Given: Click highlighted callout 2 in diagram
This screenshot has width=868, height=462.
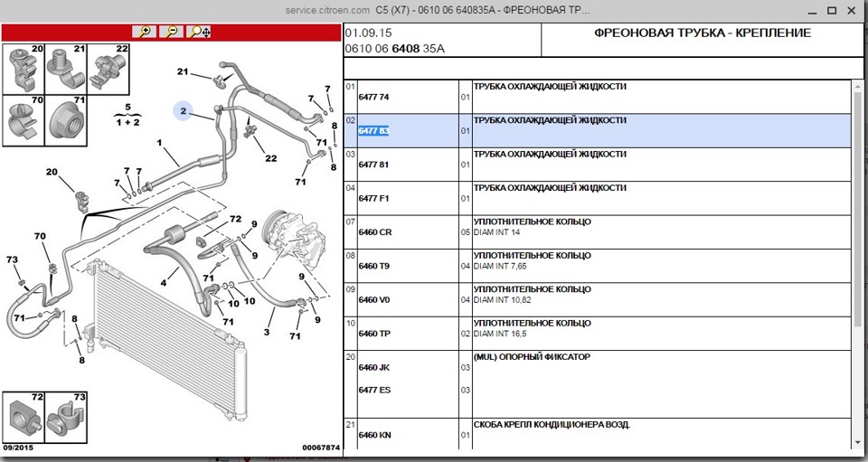Looking at the screenshot, I should pos(184,111).
